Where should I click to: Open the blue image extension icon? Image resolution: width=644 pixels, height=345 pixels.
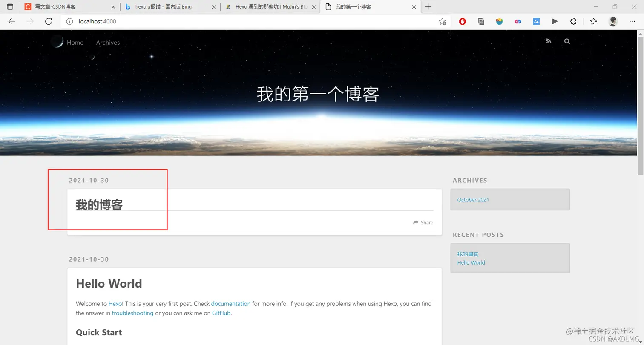point(536,21)
